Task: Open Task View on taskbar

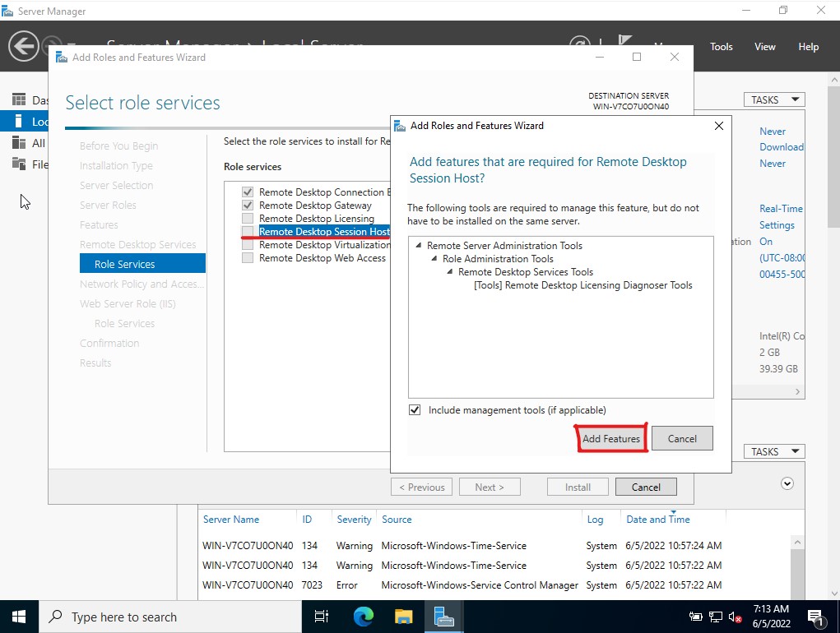Action: coord(322,617)
